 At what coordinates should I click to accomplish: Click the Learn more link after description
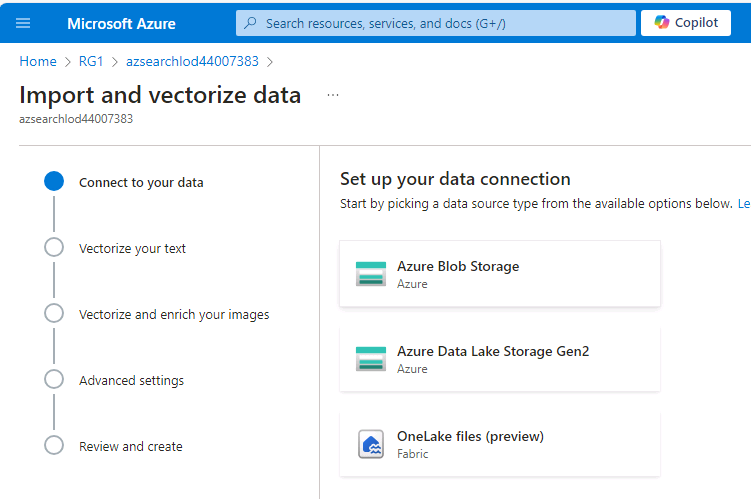(744, 204)
